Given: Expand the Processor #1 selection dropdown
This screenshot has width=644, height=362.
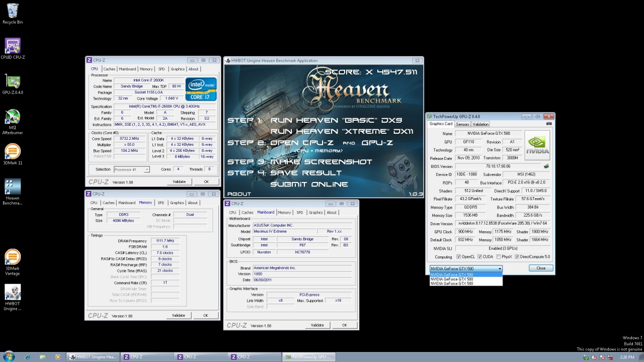Looking at the screenshot, I should pos(146,169).
